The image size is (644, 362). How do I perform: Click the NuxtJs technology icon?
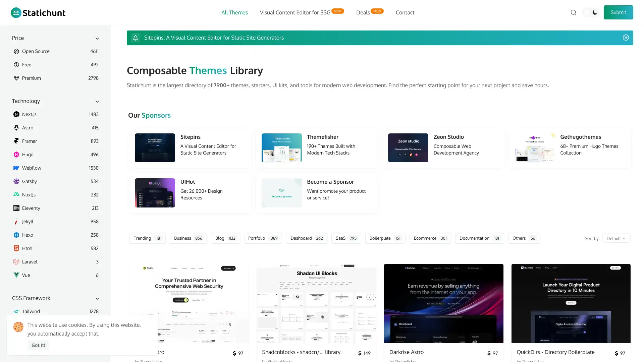pos(16,195)
